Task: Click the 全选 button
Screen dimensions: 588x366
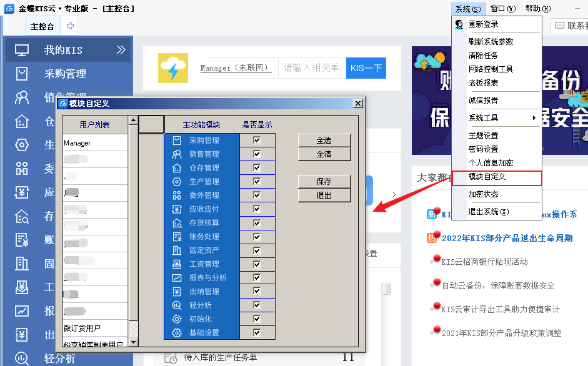Action: click(324, 141)
